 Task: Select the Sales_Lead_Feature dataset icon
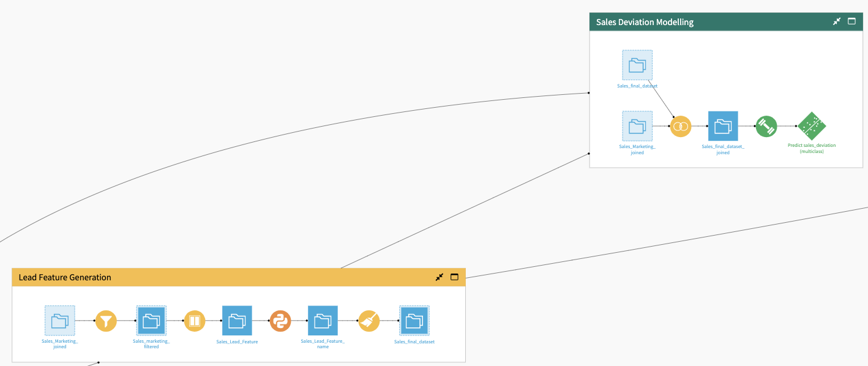tap(237, 321)
